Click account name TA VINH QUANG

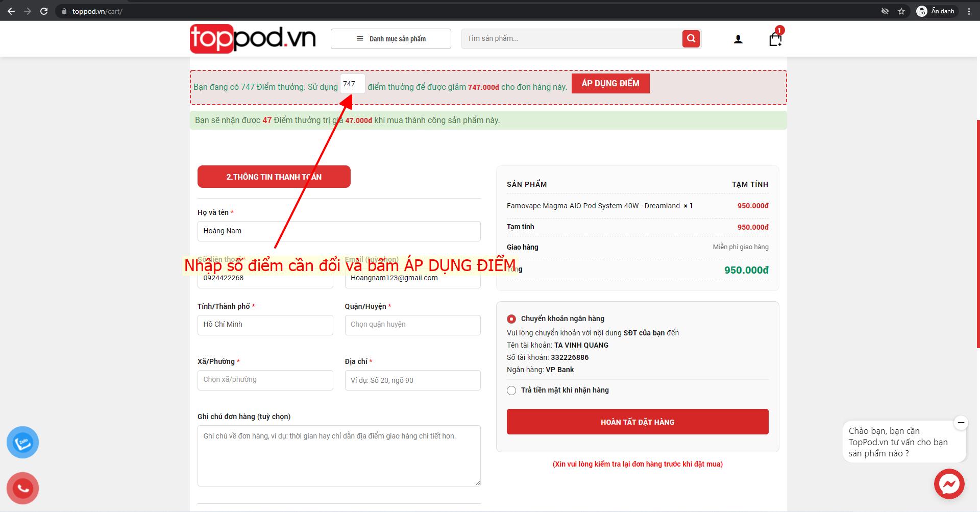tap(581, 345)
